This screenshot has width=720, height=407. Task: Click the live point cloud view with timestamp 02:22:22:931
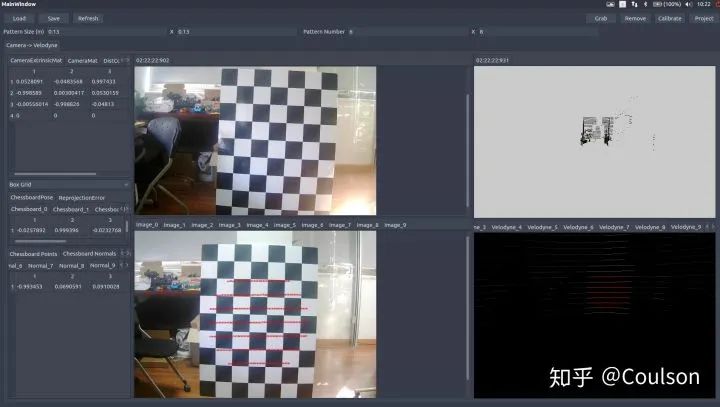tap(595, 142)
